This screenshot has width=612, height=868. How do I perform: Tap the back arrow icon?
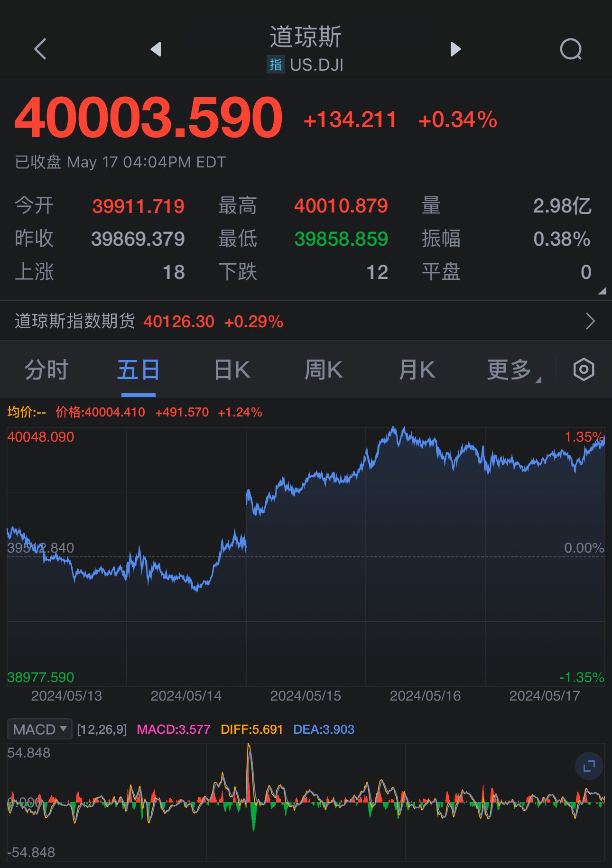point(41,49)
